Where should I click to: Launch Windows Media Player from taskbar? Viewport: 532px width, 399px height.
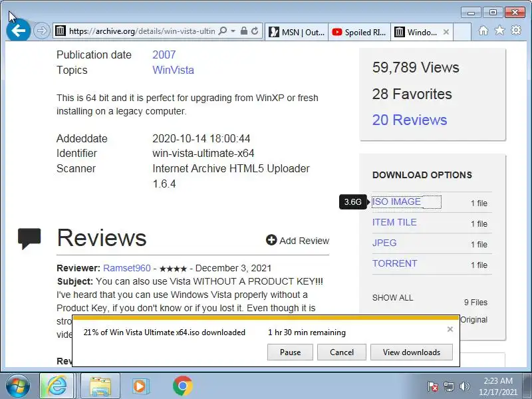(140, 386)
